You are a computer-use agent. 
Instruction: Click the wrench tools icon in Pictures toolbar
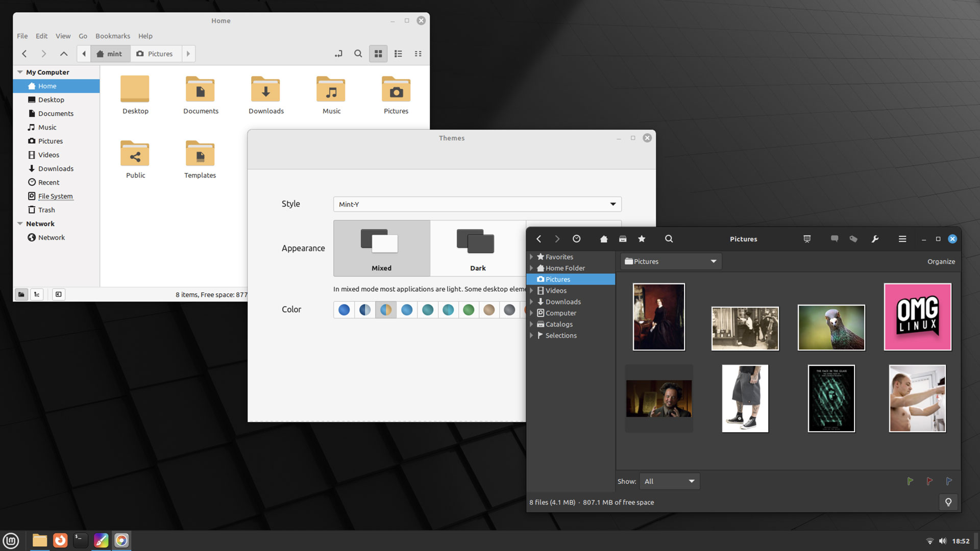(875, 239)
